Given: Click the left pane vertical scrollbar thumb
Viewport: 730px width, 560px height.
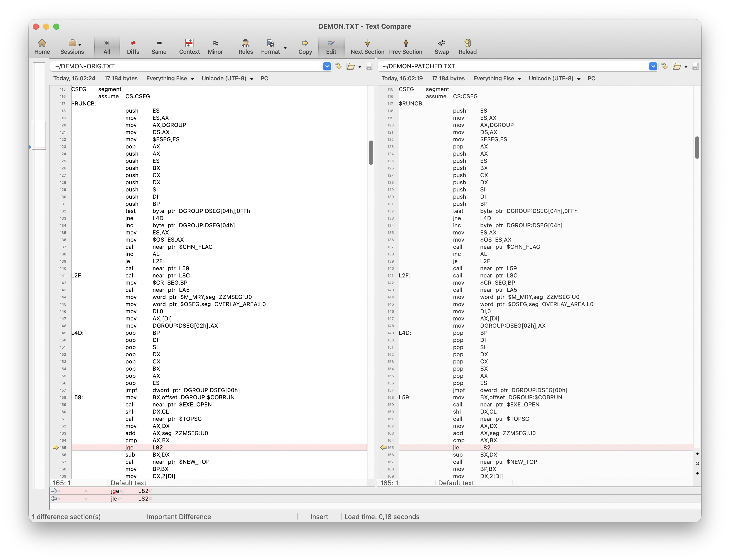Looking at the screenshot, I should (x=371, y=153).
